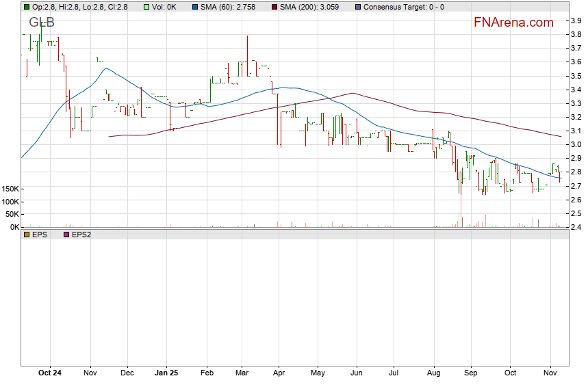Viewport: 588px width, 387px height.
Task: Click the GLB ticker symbol label
Action: click(41, 23)
